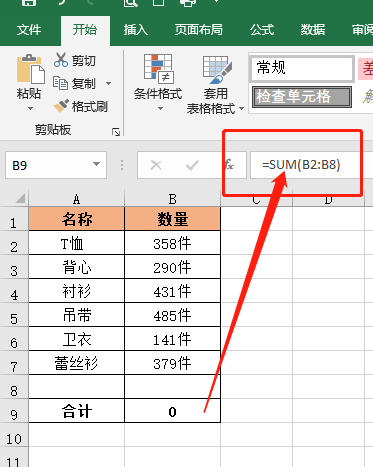Open Conditional Formatting icon
The width and height of the screenshot is (373, 467).
coord(158,68)
